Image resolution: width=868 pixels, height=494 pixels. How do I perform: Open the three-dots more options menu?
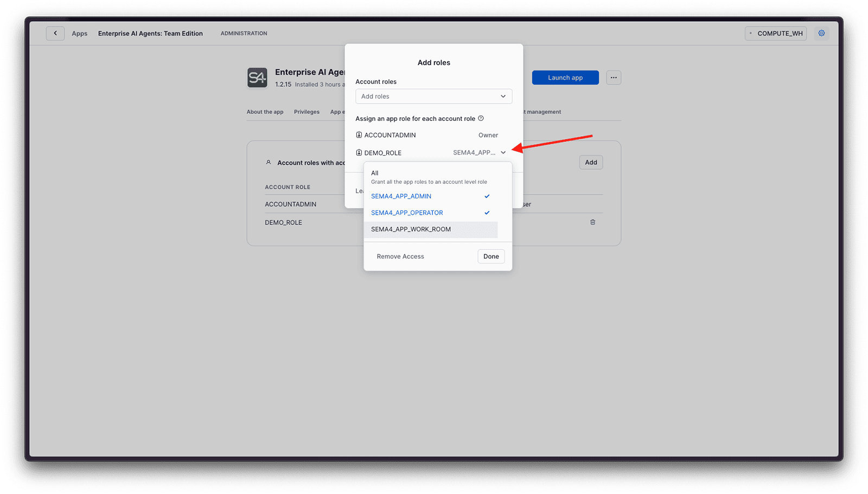point(614,78)
